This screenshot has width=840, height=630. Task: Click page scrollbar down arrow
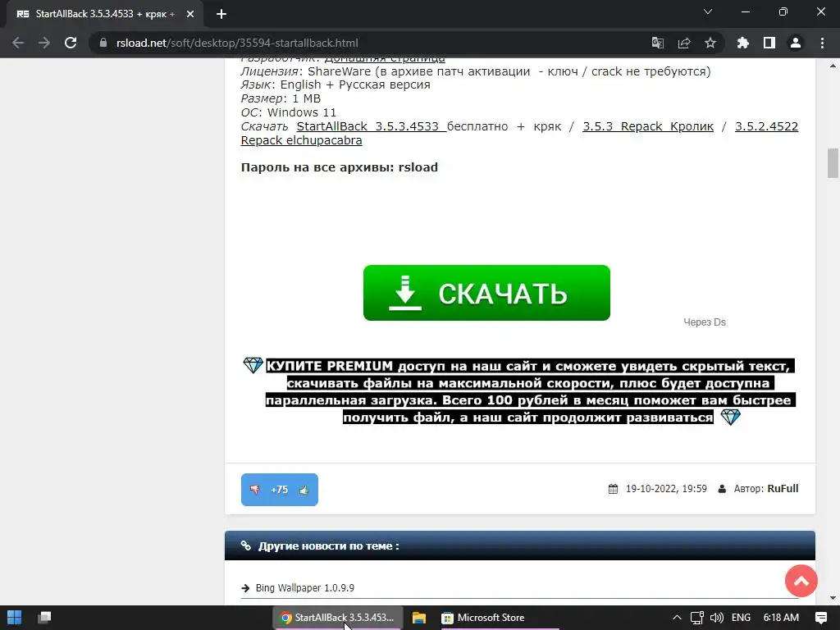tap(833, 598)
